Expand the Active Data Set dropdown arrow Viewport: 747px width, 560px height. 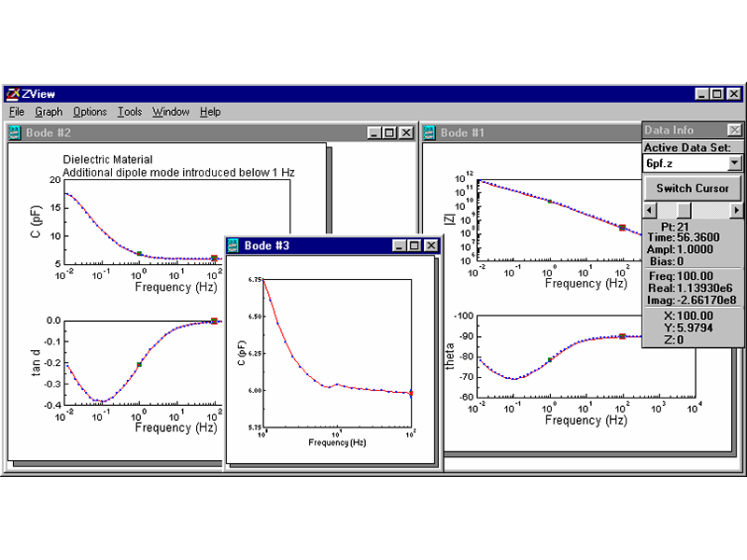(x=735, y=163)
